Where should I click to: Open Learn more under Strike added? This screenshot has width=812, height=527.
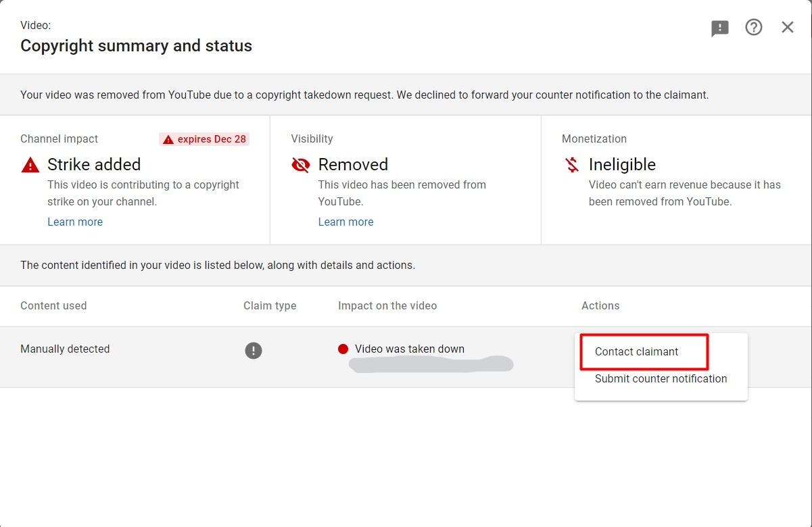[x=75, y=222]
